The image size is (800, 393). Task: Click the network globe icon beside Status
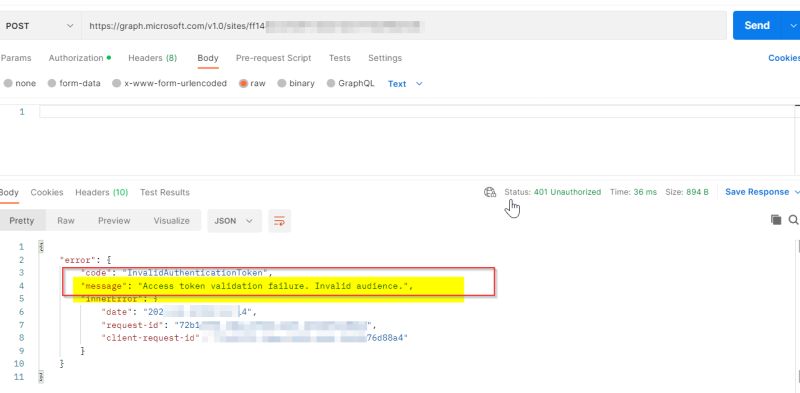coord(490,192)
